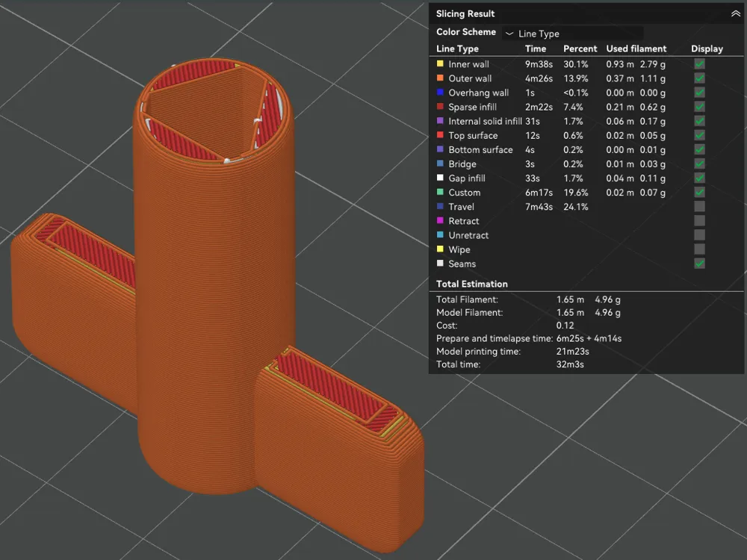This screenshot has height=560, width=747.
Task: Click the 'Percent' column header
Action: click(x=580, y=49)
